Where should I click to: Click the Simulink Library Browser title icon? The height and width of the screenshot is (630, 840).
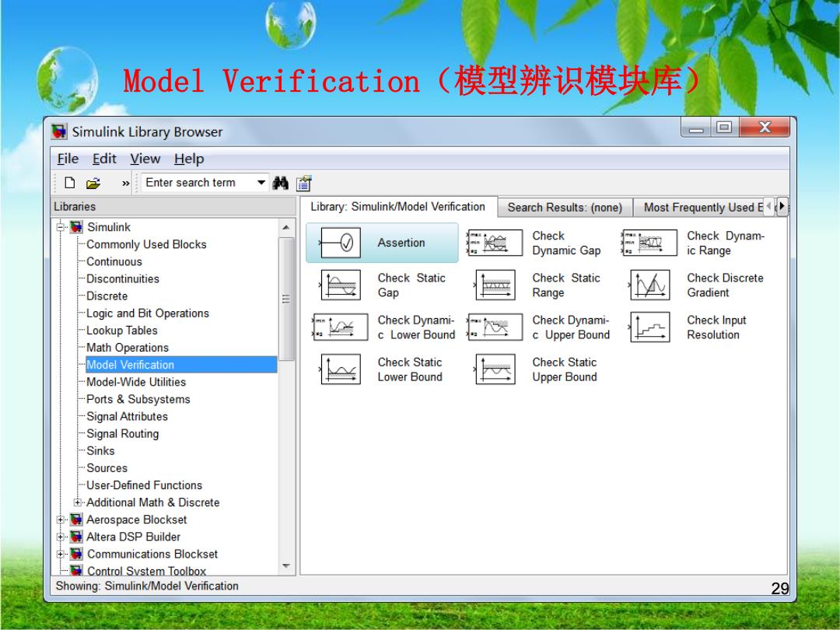tap(59, 131)
